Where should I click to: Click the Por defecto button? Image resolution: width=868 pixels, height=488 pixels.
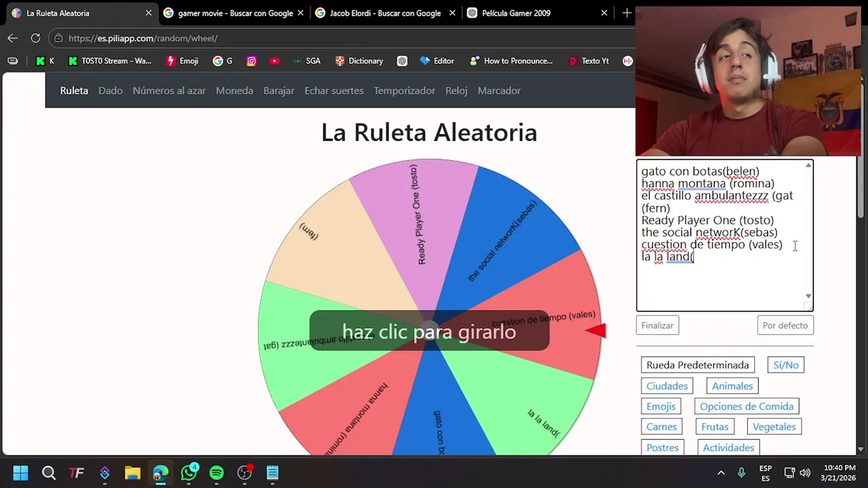click(x=785, y=325)
